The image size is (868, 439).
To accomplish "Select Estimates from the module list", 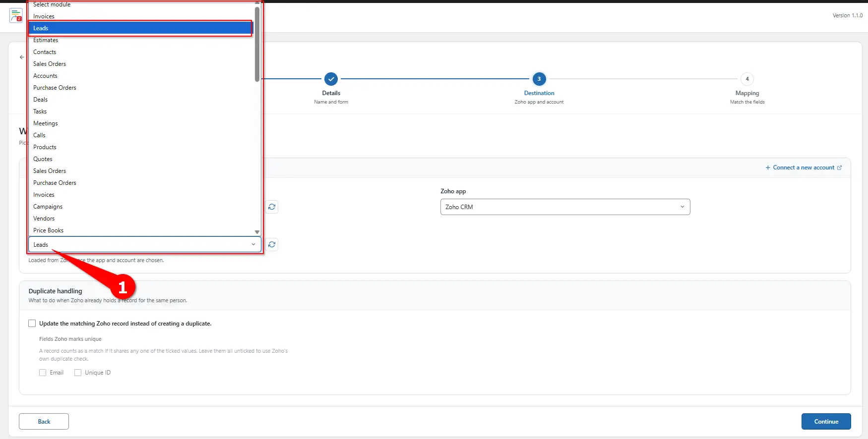I will point(140,40).
